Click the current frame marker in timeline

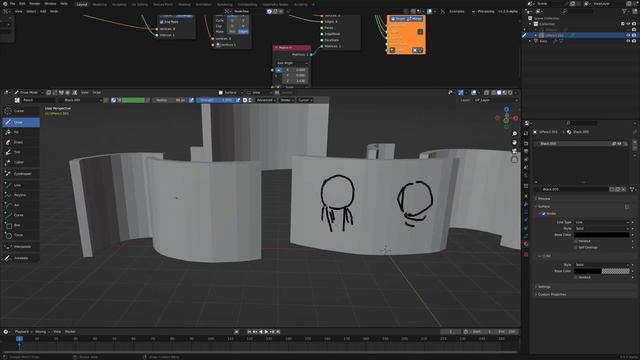pos(19,339)
